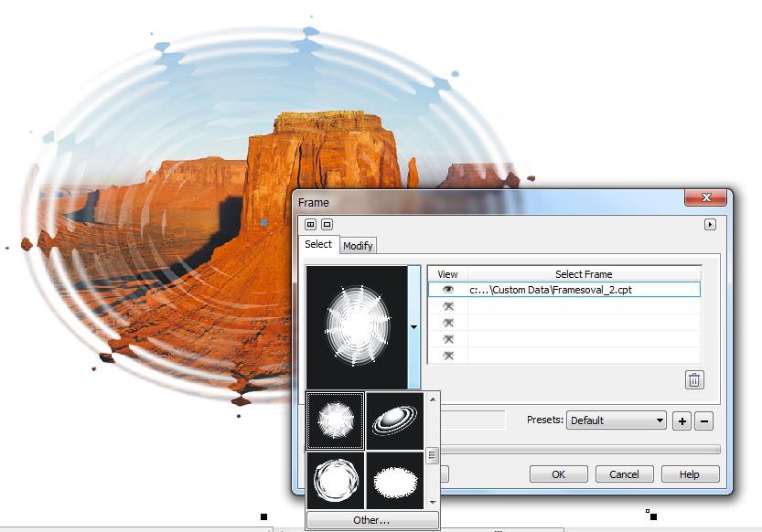Image resolution: width=762 pixels, height=532 pixels.
Task: Click the single-pane preview icon in Frame dialog
Action: pos(327,224)
